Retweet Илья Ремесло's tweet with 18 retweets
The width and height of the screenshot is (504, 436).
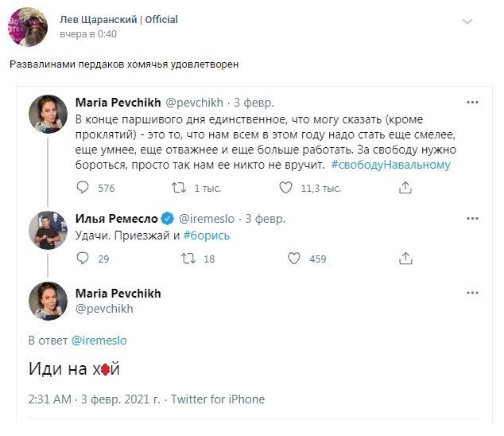(x=188, y=259)
